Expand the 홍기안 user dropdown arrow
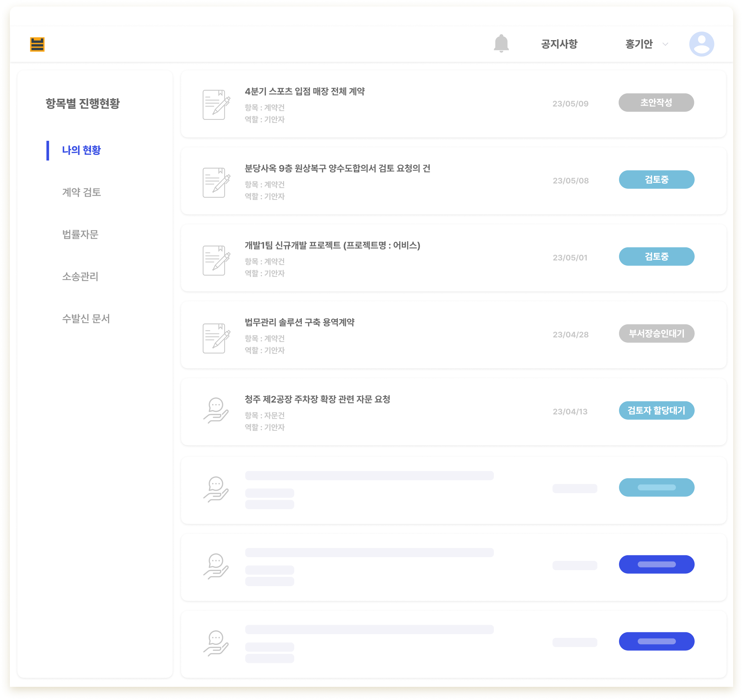 [x=665, y=44]
